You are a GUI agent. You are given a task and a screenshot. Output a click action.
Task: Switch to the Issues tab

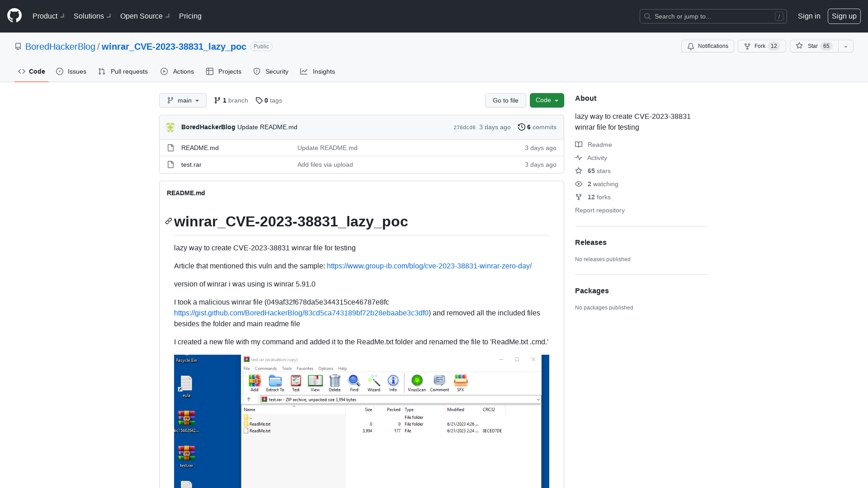coord(71,71)
